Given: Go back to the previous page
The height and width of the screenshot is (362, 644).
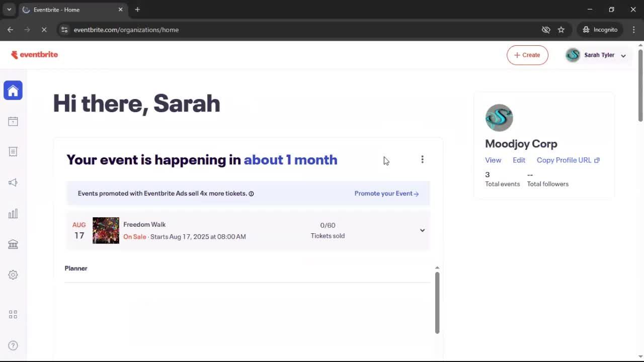Looking at the screenshot, I should [x=10, y=30].
